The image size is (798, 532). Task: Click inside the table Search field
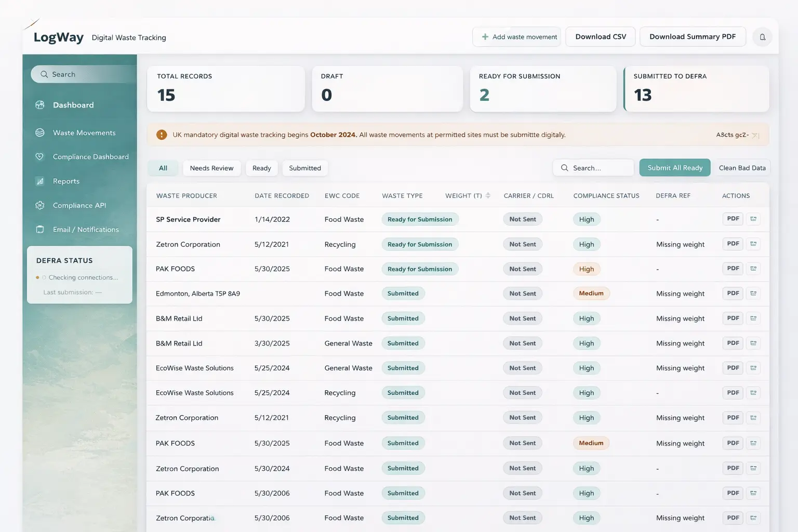(x=593, y=167)
